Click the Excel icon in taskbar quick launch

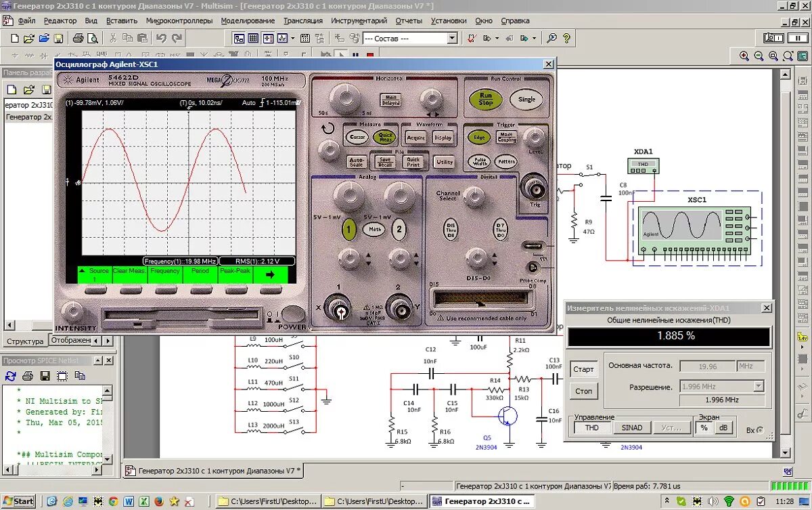tap(143, 502)
